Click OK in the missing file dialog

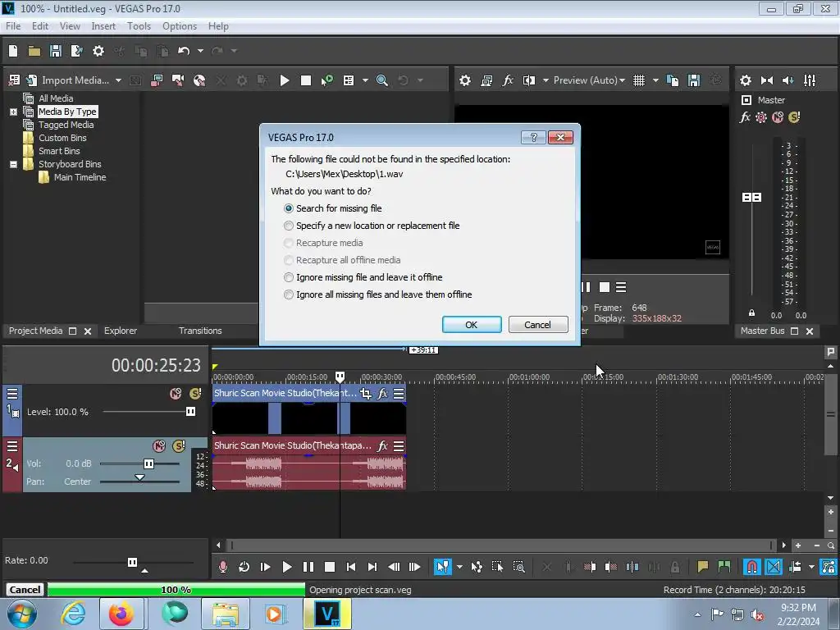(472, 325)
